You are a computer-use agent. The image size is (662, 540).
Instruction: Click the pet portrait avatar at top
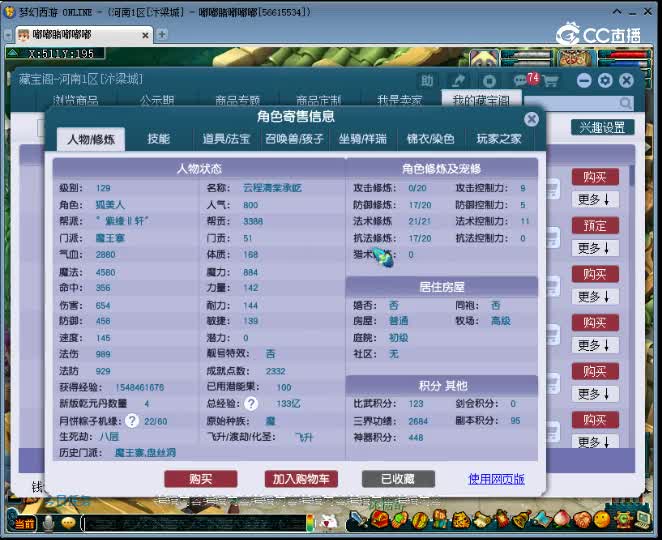[484, 58]
